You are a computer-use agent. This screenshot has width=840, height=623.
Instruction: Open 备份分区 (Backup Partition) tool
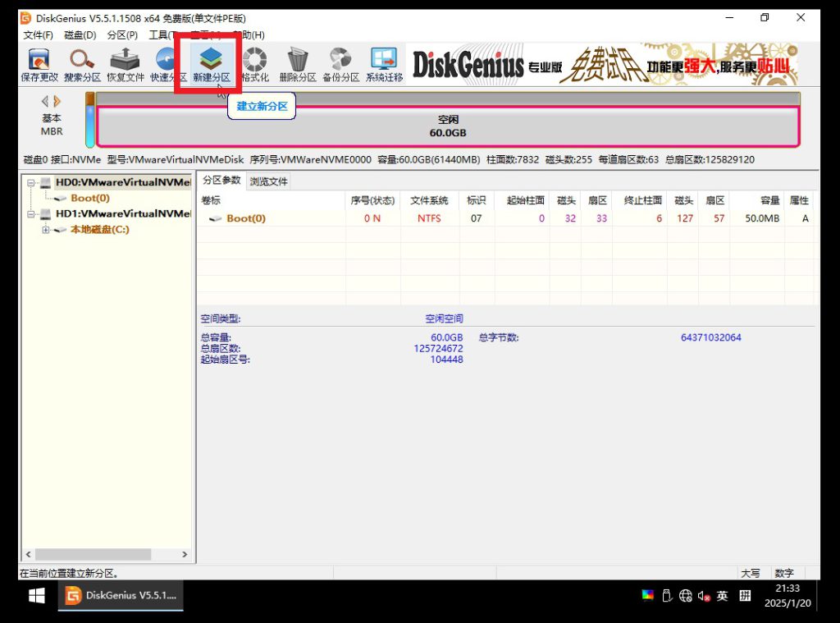(340, 64)
